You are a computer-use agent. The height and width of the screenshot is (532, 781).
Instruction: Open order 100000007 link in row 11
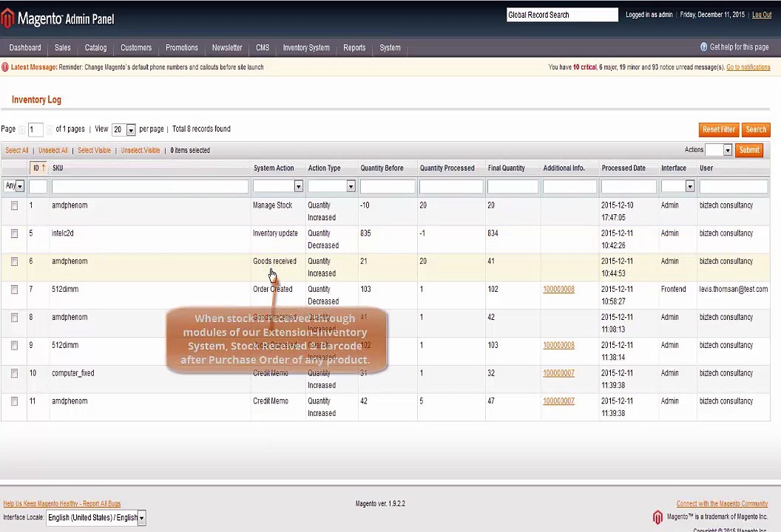click(558, 401)
